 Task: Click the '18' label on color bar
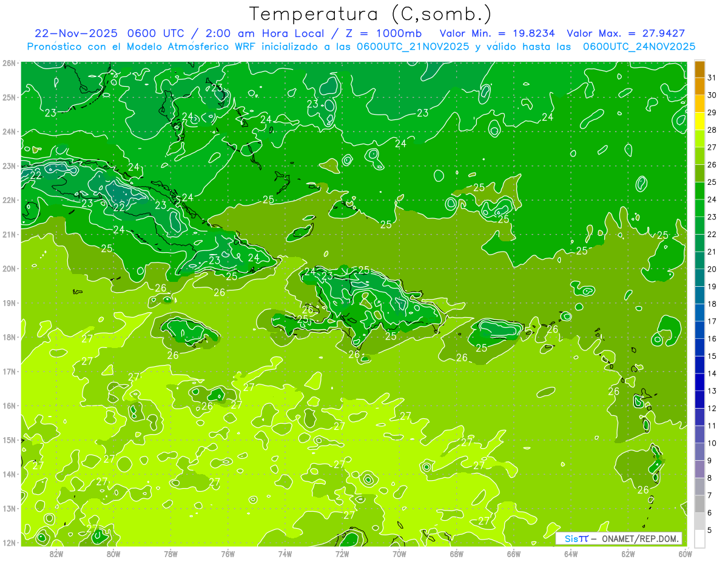click(x=712, y=304)
